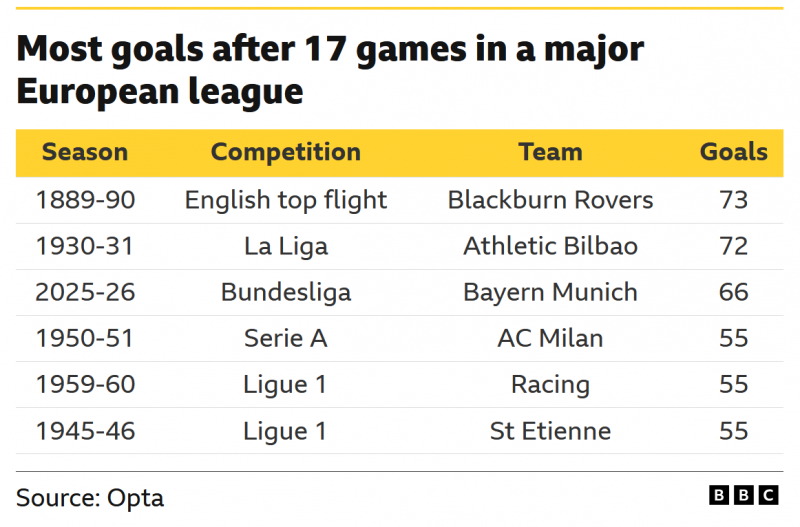Click the St Etienne team cell
Image resolution: width=800 pixels, height=527 pixels.
pyautogui.click(x=550, y=431)
